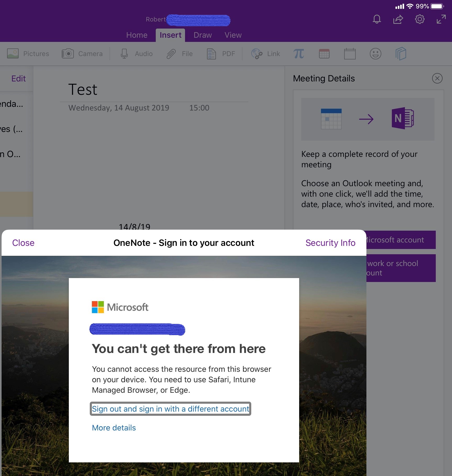452x476 pixels.
Task: Attach a file using paperclip icon
Action: pos(171,54)
